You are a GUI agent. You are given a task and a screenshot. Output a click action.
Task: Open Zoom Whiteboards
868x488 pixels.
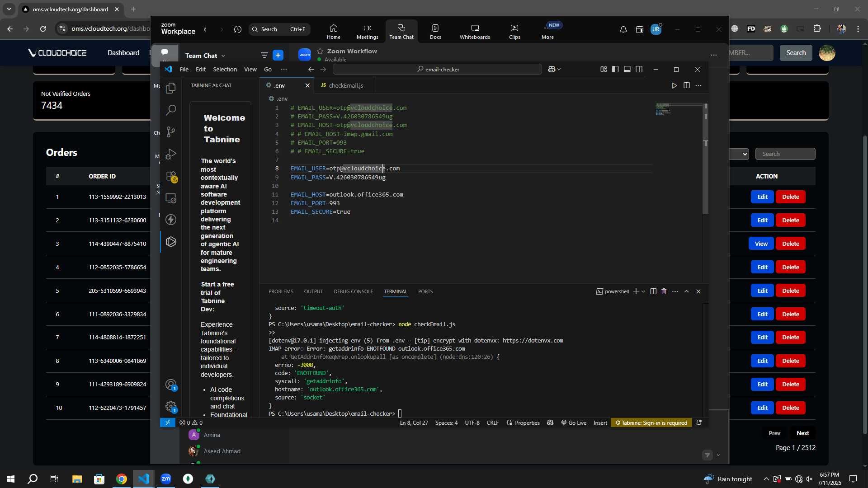pyautogui.click(x=475, y=32)
